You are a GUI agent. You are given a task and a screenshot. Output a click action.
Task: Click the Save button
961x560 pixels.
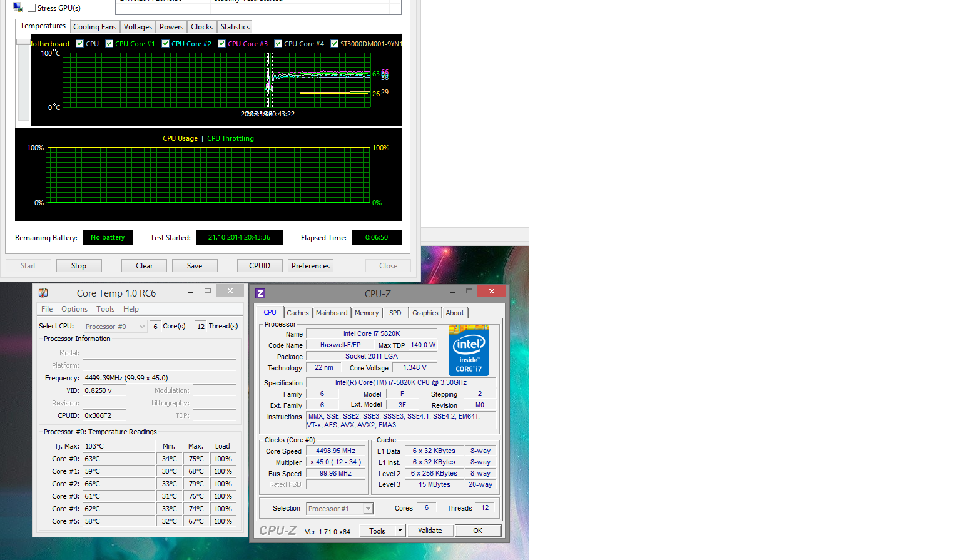[x=195, y=266]
